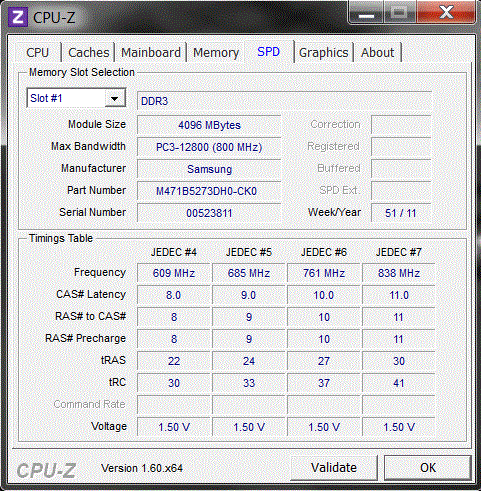Switch to the CPU tab
Image resolution: width=481 pixels, height=491 pixels.
pos(38,52)
